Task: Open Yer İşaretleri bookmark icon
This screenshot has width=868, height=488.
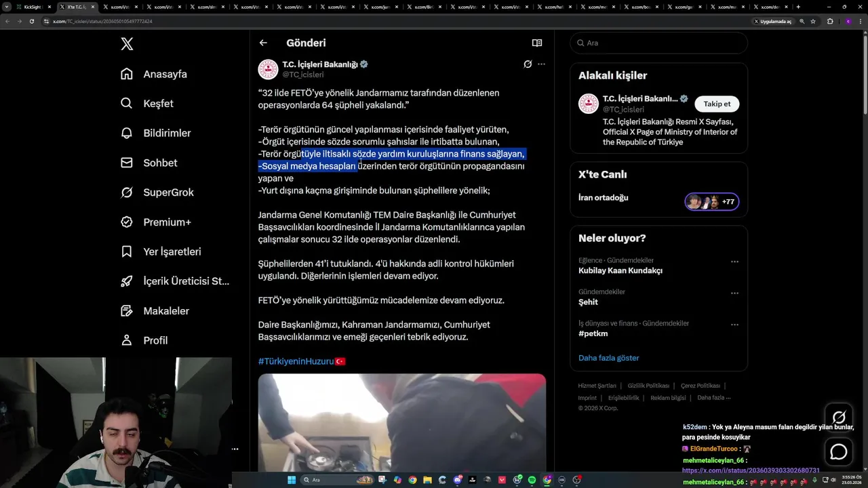Action: 127,251
